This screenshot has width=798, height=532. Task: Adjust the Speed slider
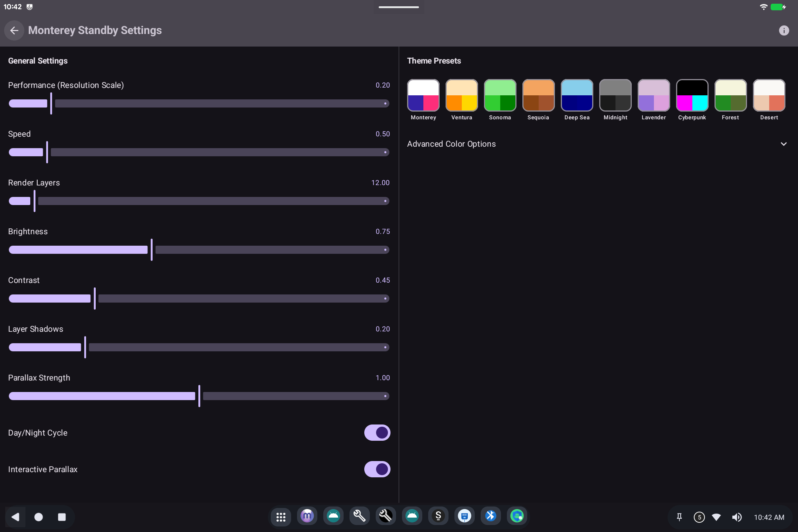(x=199, y=152)
